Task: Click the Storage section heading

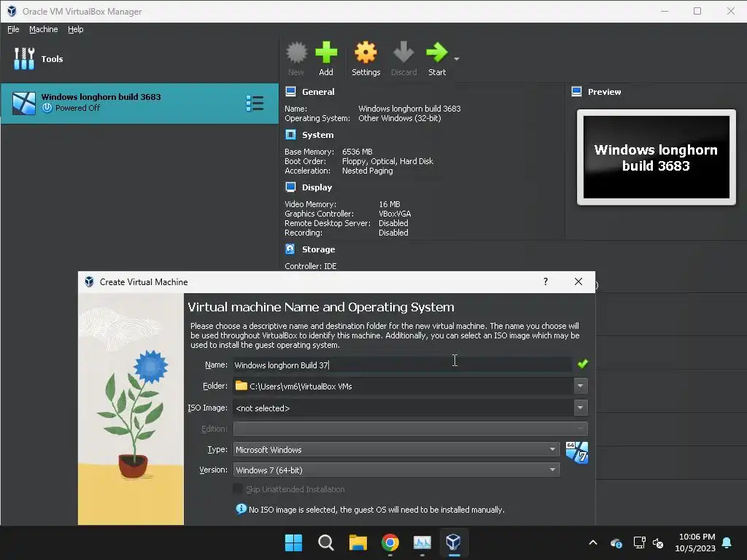Action: [318, 249]
